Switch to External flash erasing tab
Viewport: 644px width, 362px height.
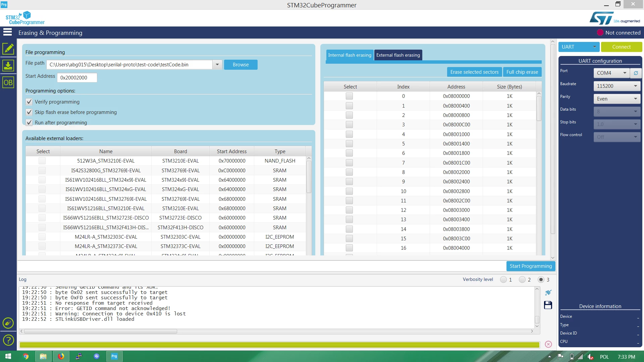(x=398, y=55)
